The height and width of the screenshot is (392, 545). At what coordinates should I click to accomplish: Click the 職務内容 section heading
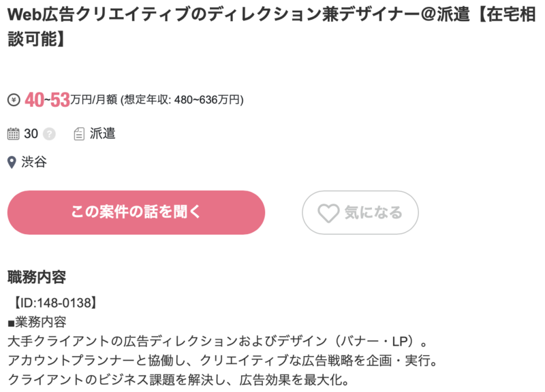tap(36, 277)
